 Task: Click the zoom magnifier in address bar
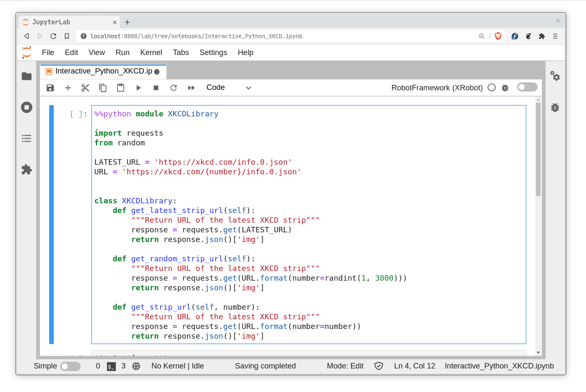[x=482, y=36]
